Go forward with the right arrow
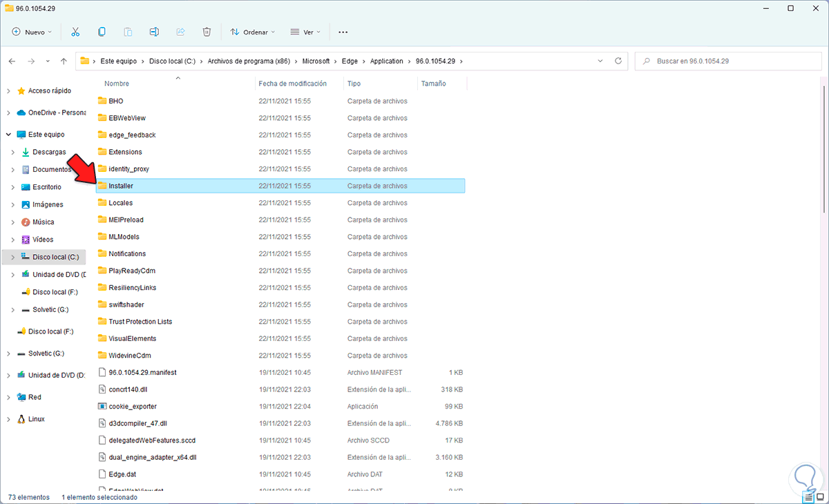Viewport: 829px width, 504px height. pyautogui.click(x=30, y=61)
